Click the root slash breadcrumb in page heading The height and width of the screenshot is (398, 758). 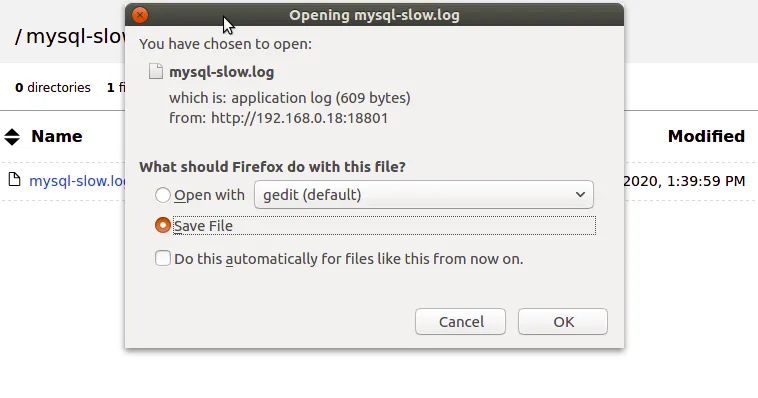(x=18, y=36)
